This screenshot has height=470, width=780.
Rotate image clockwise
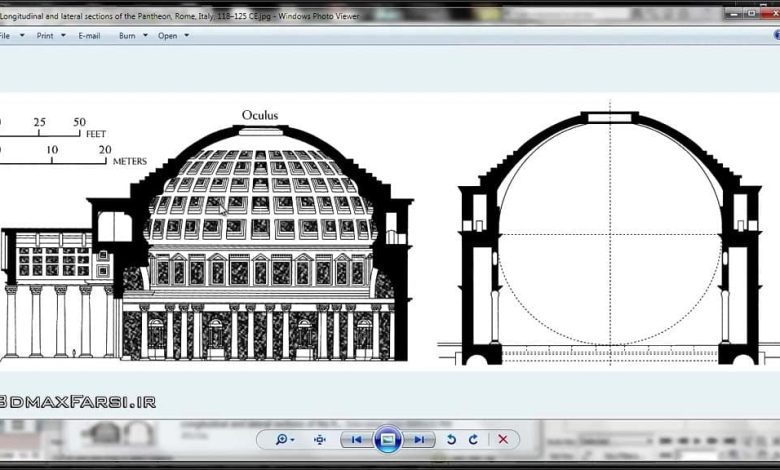click(x=472, y=439)
